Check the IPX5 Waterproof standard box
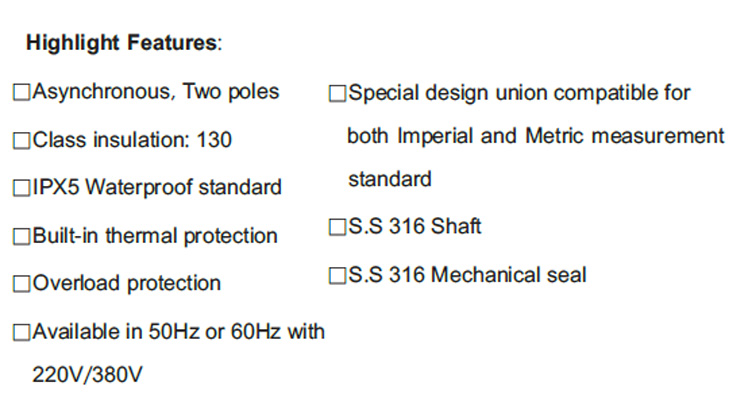 pyautogui.click(x=22, y=188)
